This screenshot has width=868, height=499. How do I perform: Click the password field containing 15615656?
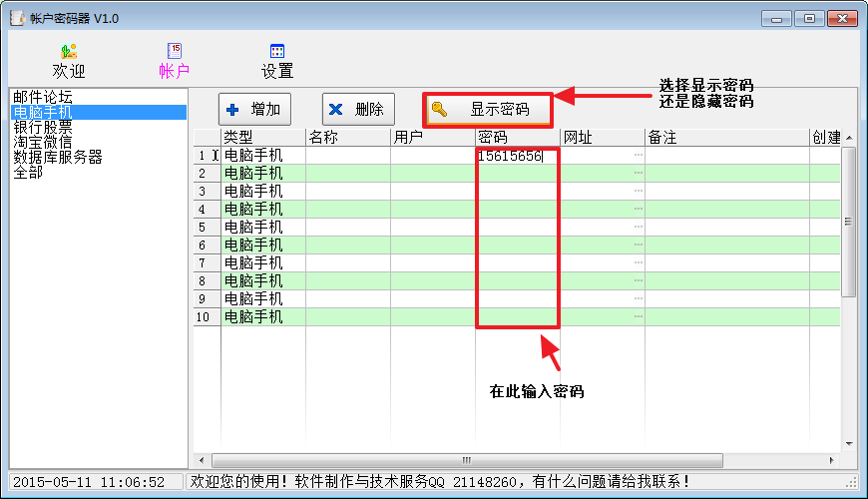(x=518, y=156)
